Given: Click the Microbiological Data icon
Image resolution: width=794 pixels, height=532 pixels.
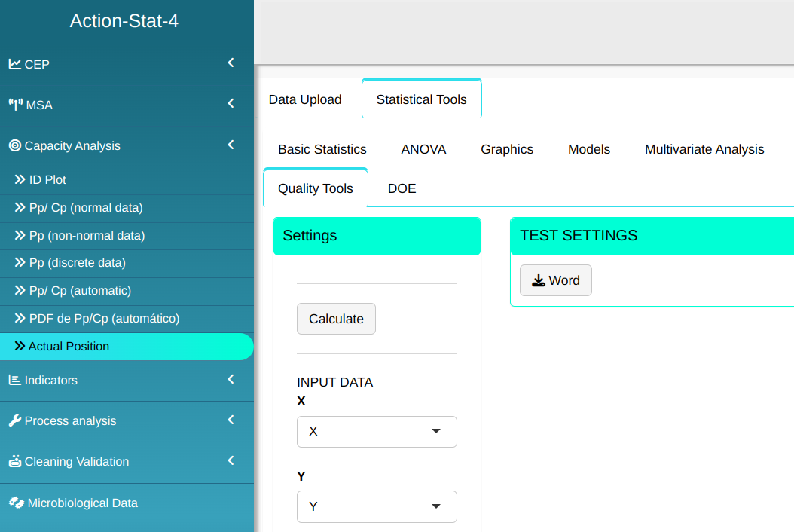Looking at the screenshot, I should pos(16,503).
